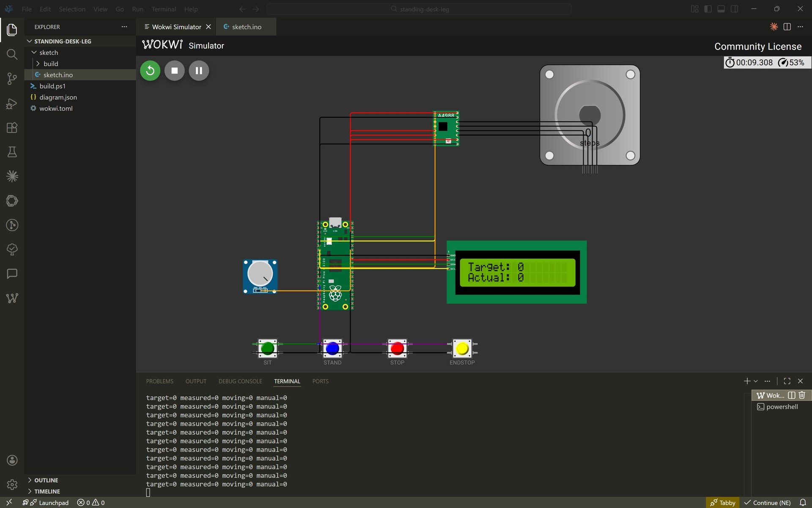Select the Wokwi icon in the activity bar
812x508 pixels.
pos(12,298)
